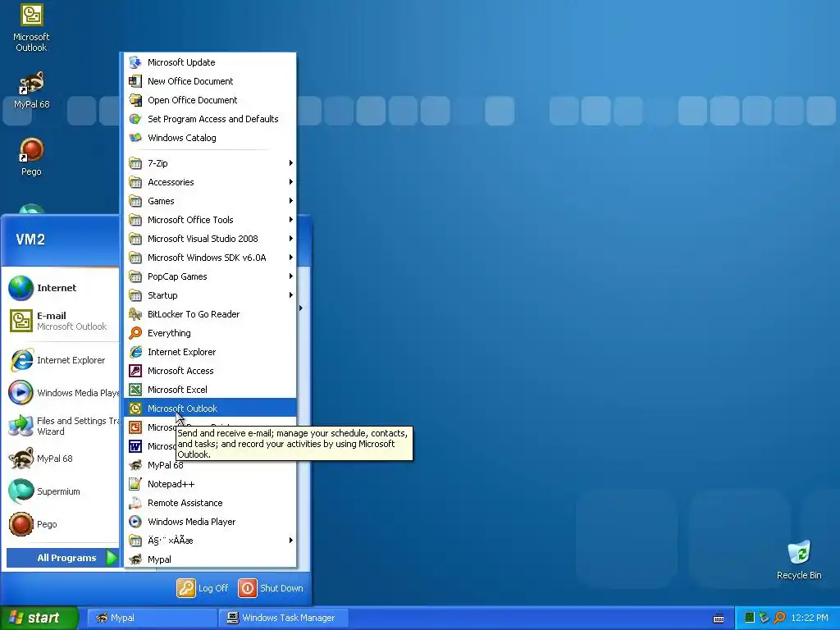Click the Microsoft Excel icon
The height and width of the screenshot is (630, 840).
[135, 390]
